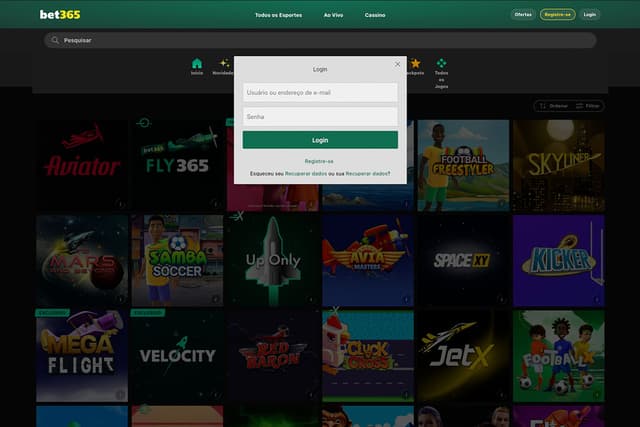640x427 pixels.
Task: Focus the Usuário ou e-mail field
Action: (320, 93)
